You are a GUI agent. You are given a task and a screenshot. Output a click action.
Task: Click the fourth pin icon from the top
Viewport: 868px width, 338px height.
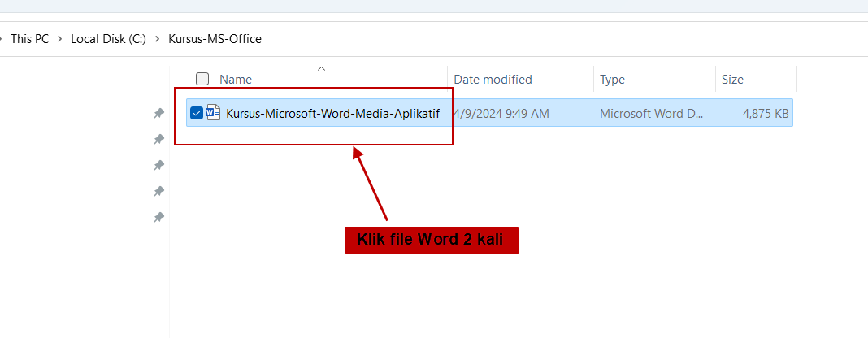[159, 192]
